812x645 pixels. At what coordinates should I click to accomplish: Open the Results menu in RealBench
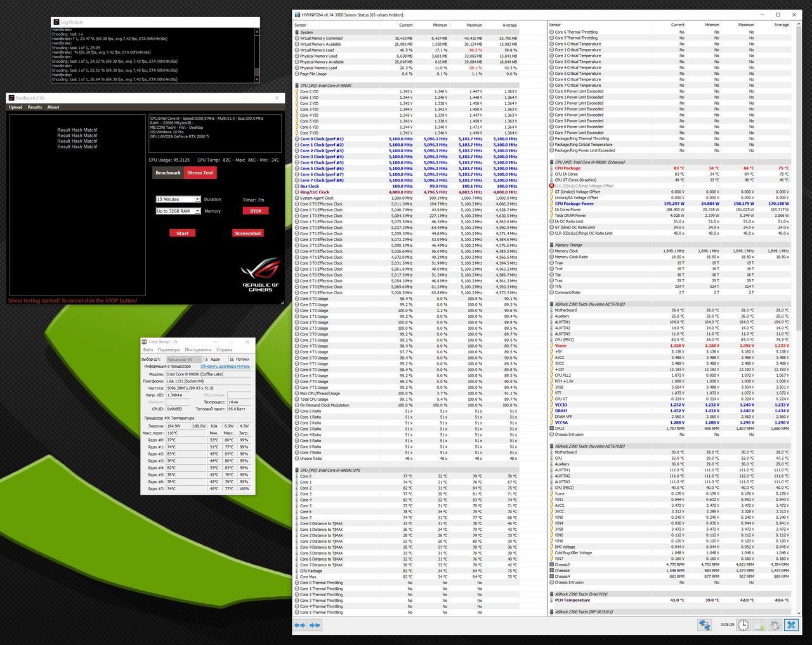pyautogui.click(x=35, y=107)
